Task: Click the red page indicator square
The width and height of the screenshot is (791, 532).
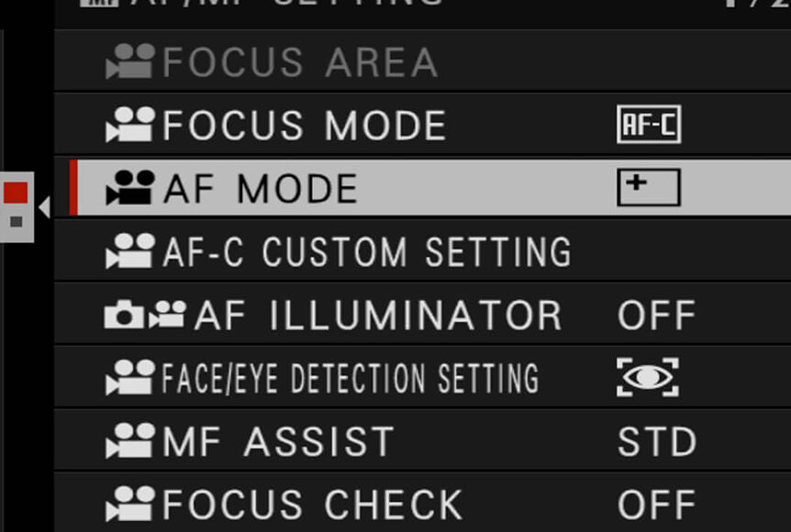Action: pyautogui.click(x=16, y=193)
